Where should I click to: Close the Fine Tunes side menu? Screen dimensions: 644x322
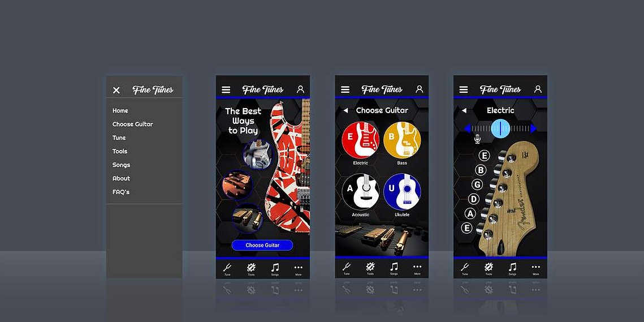[x=116, y=90]
